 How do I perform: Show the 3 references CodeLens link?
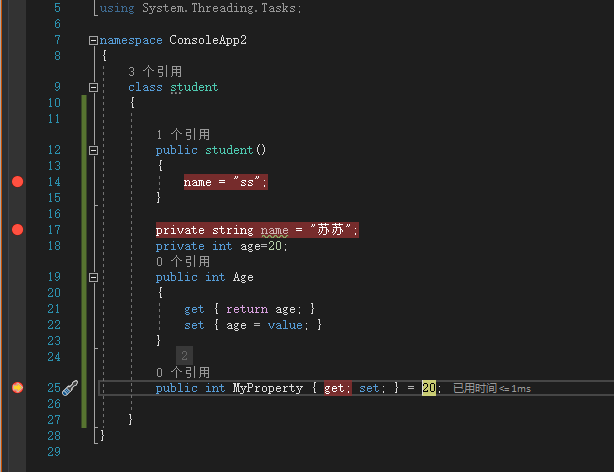pyautogui.click(x=155, y=72)
